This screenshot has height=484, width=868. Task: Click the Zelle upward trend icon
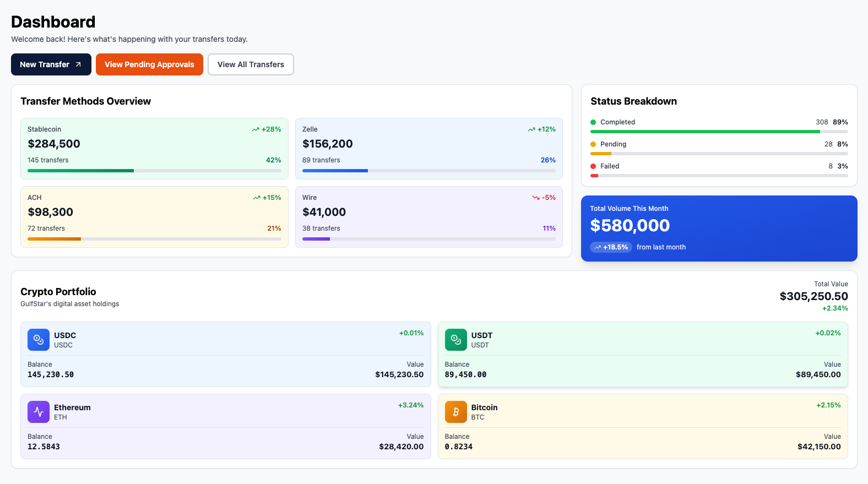pos(531,129)
